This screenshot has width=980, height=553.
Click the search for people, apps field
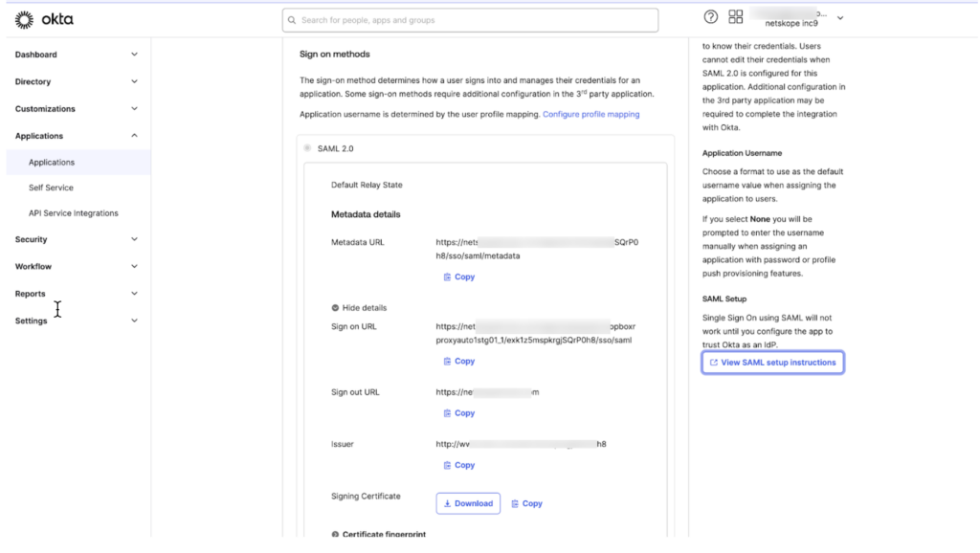tap(470, 20)
